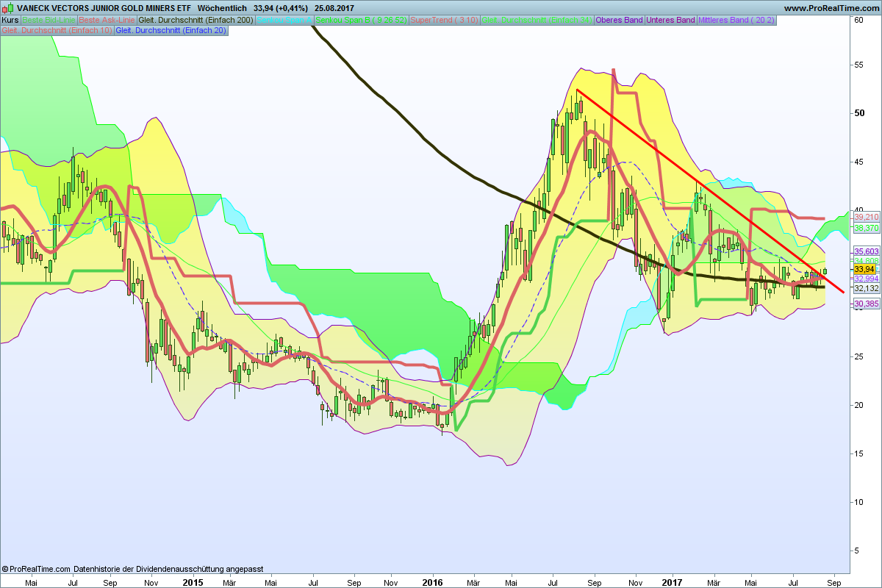Click the 2015 year marker on time axis

tap(193, 581)
